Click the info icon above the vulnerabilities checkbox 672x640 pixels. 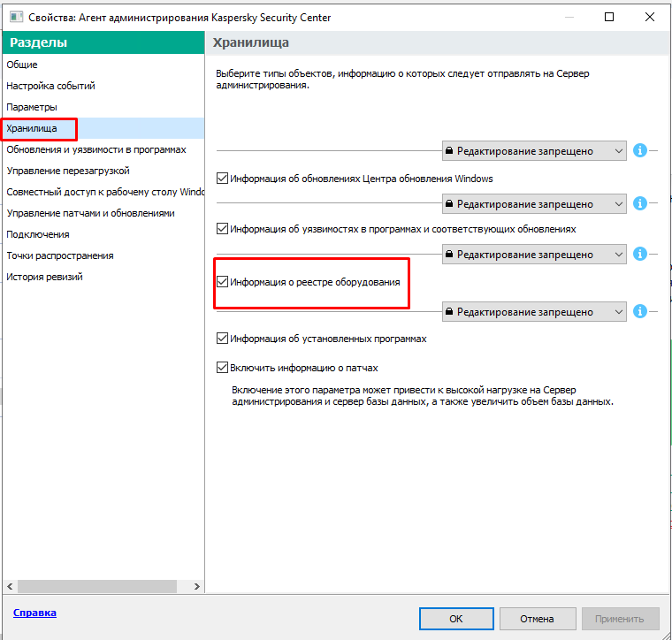640,203
